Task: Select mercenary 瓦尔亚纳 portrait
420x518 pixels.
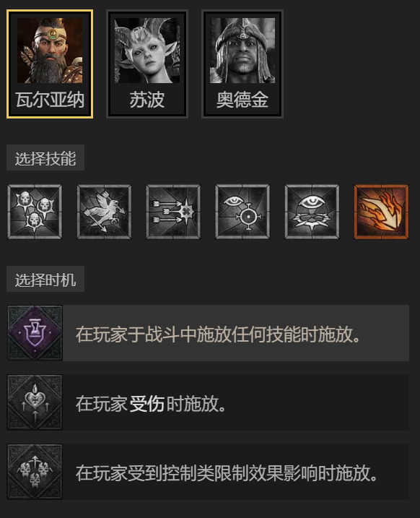Action: [50, 64]
